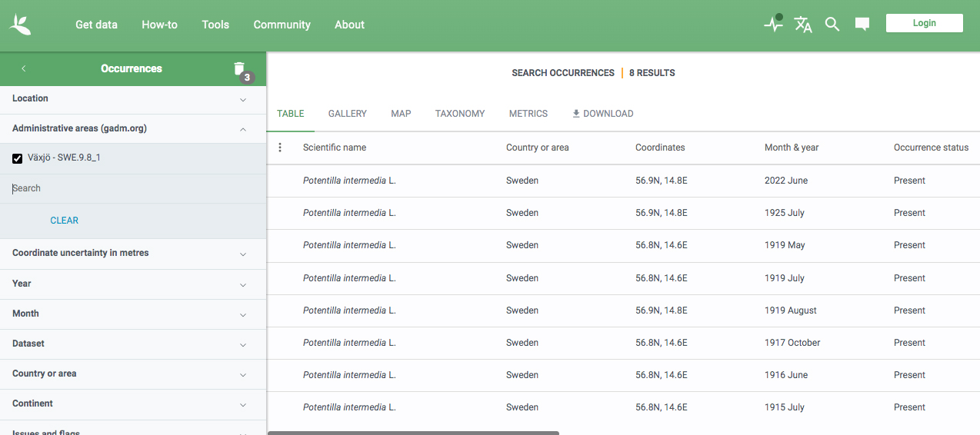The image size is (980, 435).
Task: Click the CLEAR link in filter
Action: [x=65, y=221]
